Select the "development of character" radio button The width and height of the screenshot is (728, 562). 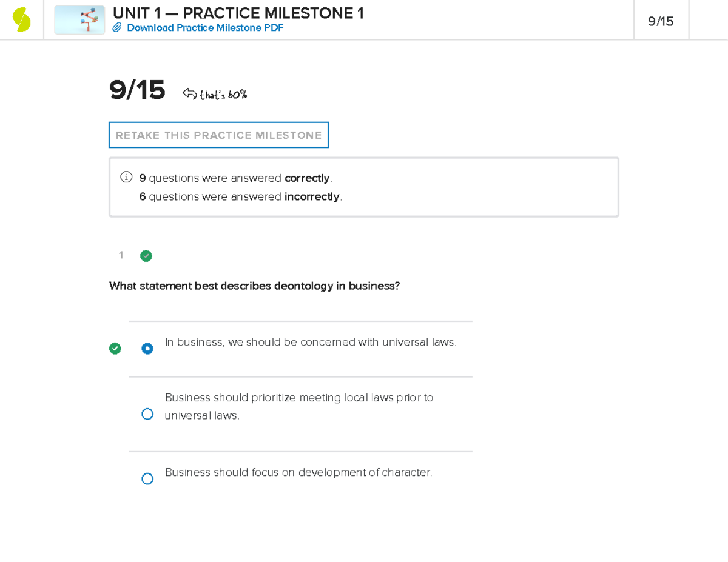tap(147, 478)
